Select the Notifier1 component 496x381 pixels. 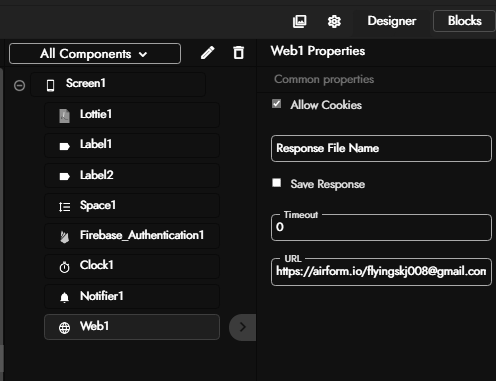pyautogui.click(x=132, y=296)
